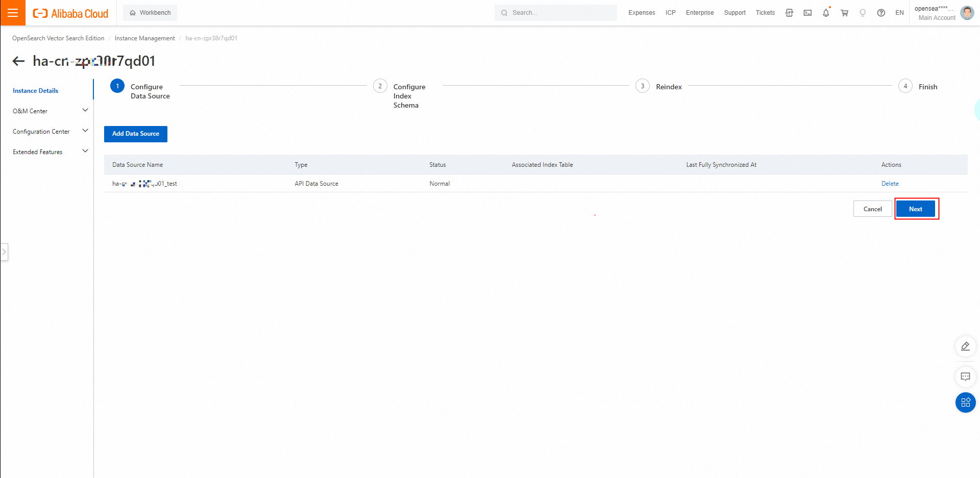
Task: Click step 3 Reindex
Action: pos(659,86)
